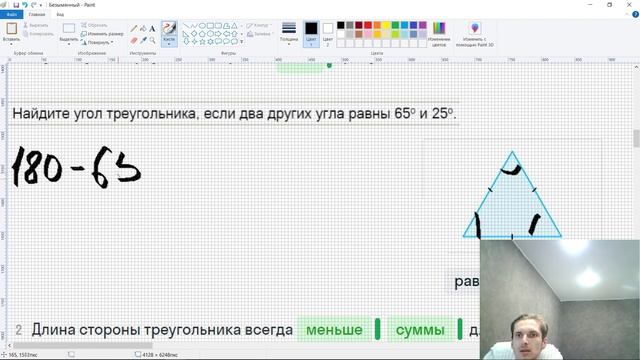The height and width of the screenshot is (360, 640).
Task: Save the drawing from the quick access toolbar
Action: click(x=16, y=5)
